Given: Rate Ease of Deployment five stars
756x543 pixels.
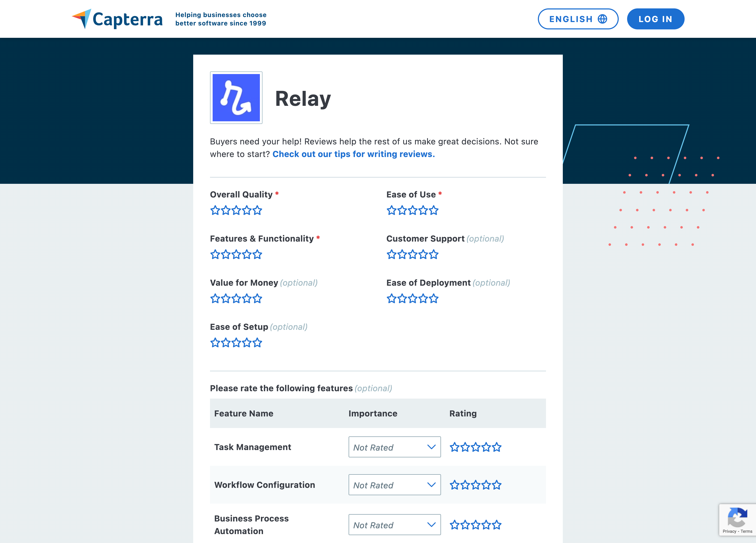Looking at the screenshot, I should pos(434,299).
